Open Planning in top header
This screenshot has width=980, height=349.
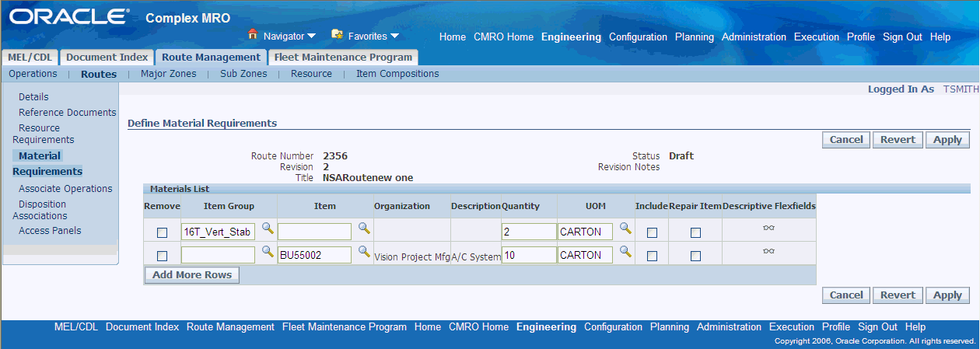click(x=695, y=37)
